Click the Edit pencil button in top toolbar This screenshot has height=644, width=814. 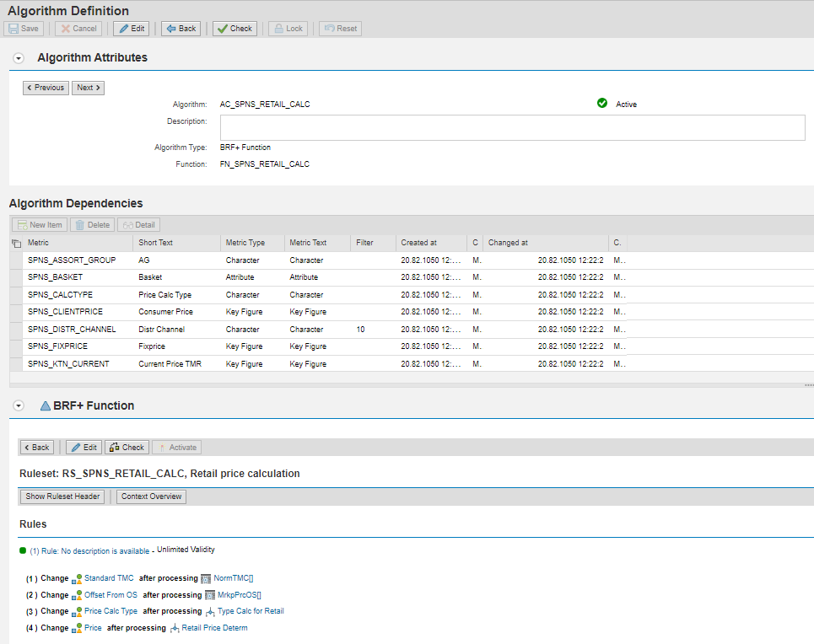(x=131, y=29)
